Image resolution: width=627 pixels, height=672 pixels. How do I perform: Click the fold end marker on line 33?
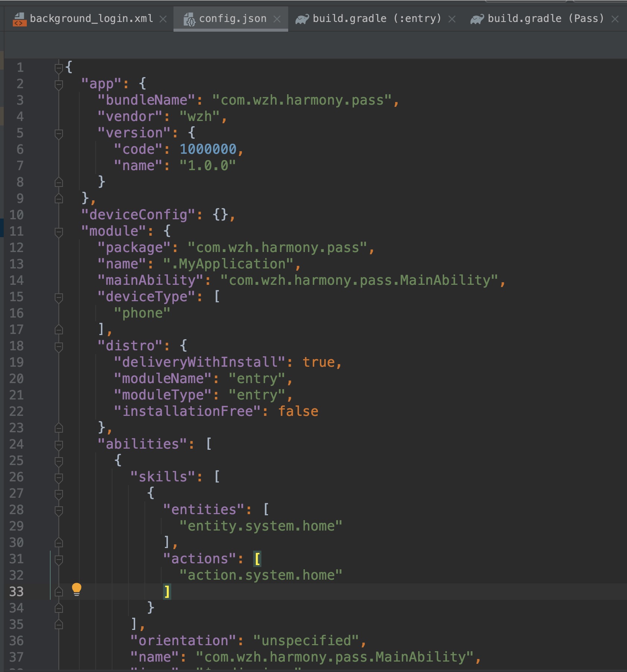[58, 592]
